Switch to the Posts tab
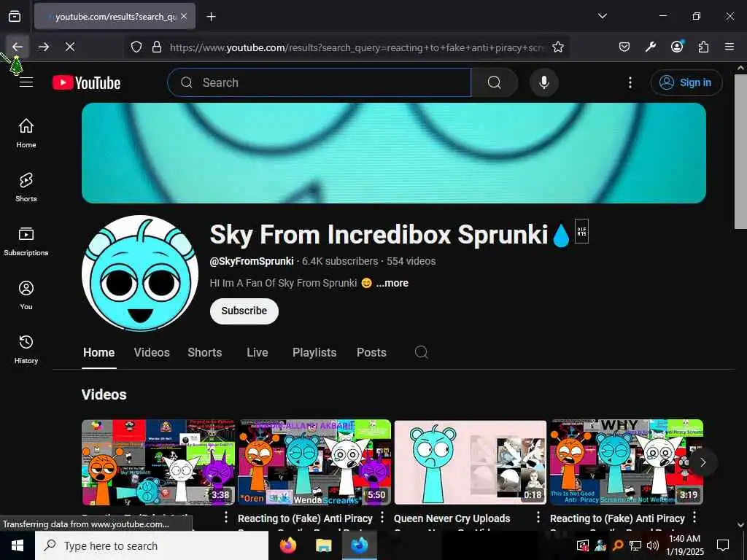 click(x=371, y=352)
